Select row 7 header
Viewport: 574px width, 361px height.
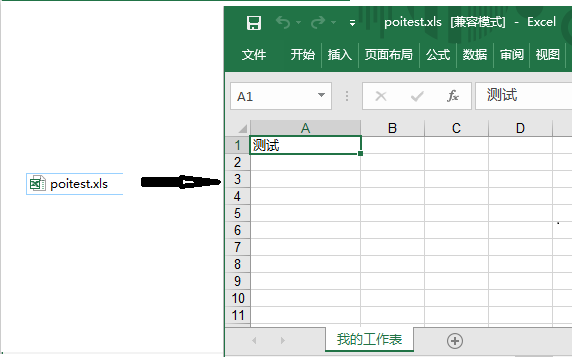tap(238, 247)
